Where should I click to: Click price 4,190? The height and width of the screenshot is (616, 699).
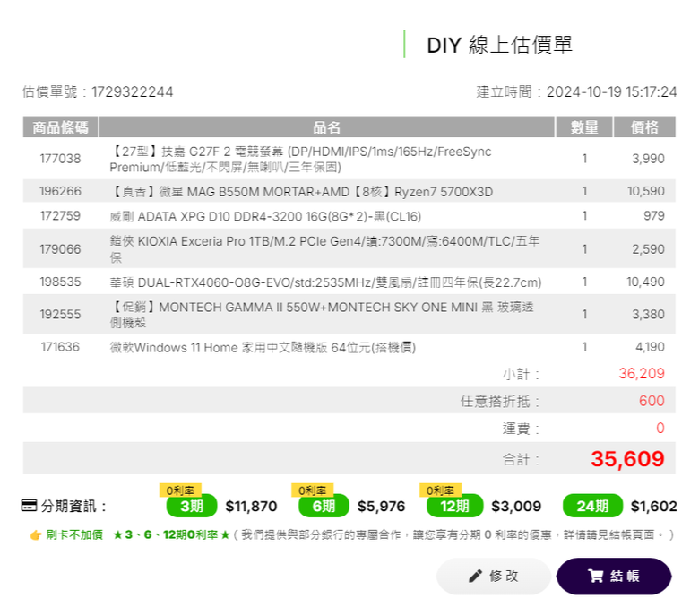point(650,347)
